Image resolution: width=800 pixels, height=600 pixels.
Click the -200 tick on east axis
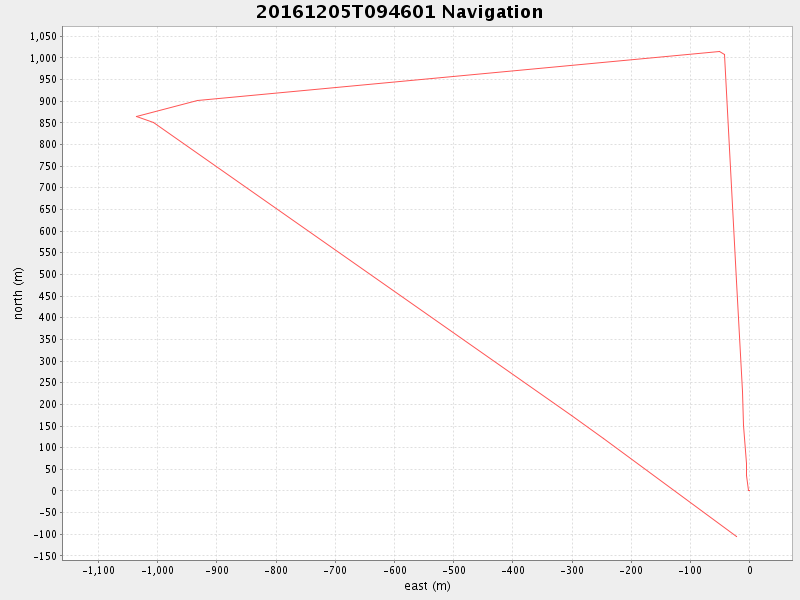click(x=631, y=571)
